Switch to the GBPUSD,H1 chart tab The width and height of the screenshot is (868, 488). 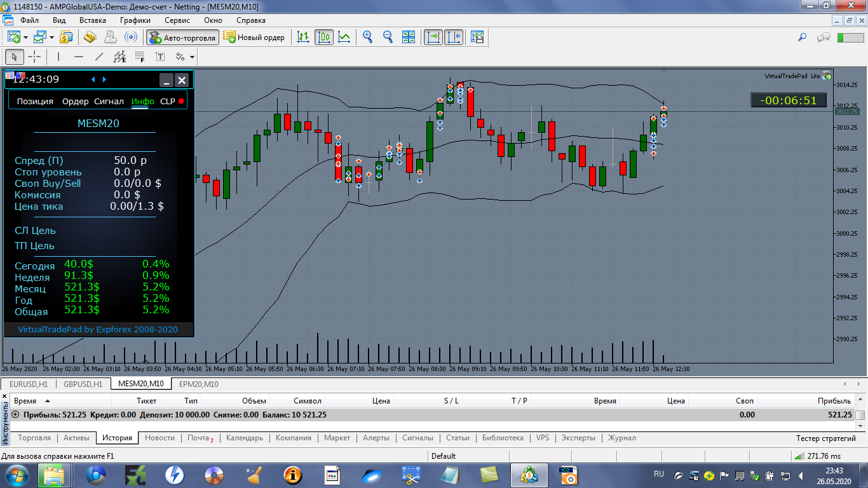click(x=83, y=384)
